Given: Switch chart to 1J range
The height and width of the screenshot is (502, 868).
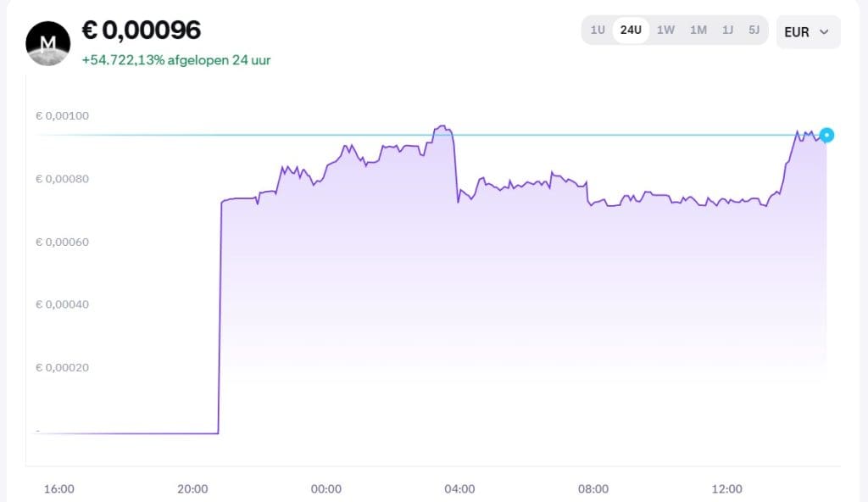Looking at the screenshot, I should [x=727, y=31].
